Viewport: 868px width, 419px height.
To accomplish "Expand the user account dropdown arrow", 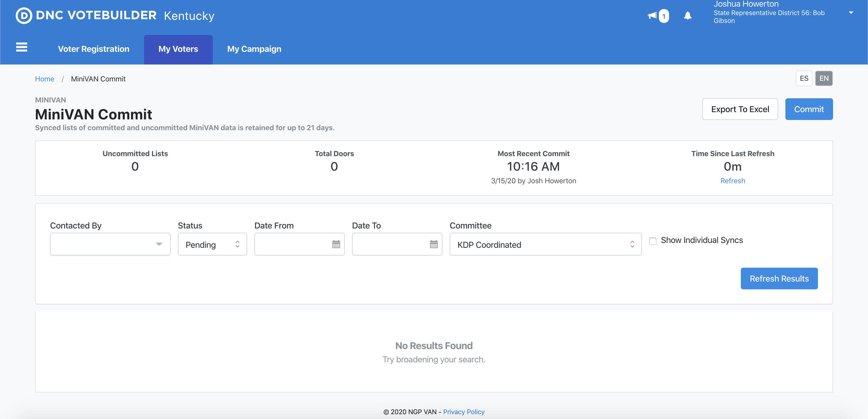I will (851, 13).
